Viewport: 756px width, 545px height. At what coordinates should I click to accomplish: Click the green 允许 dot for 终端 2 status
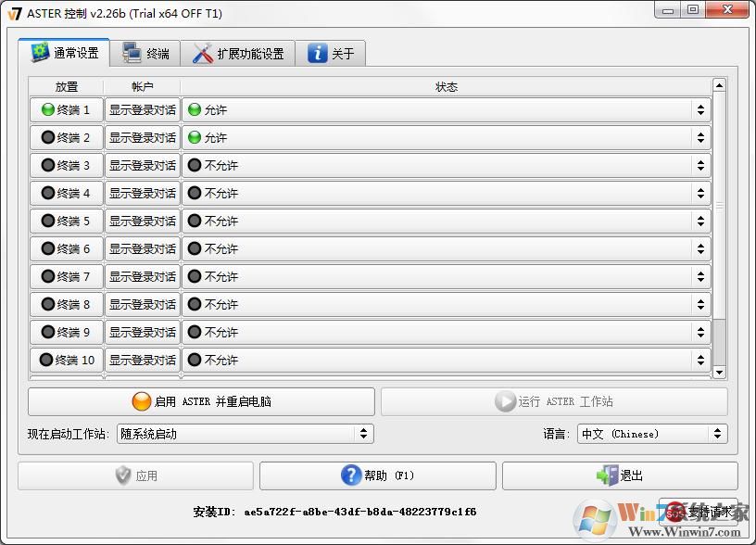[195, 138]
